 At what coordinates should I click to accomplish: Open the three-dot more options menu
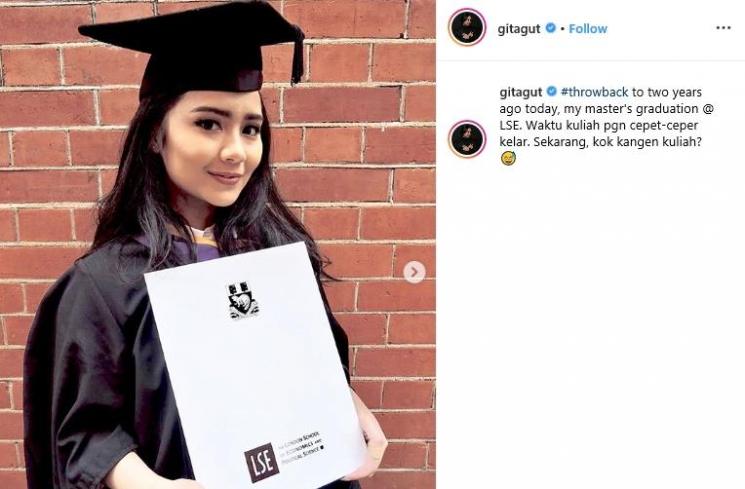(723, 28)
